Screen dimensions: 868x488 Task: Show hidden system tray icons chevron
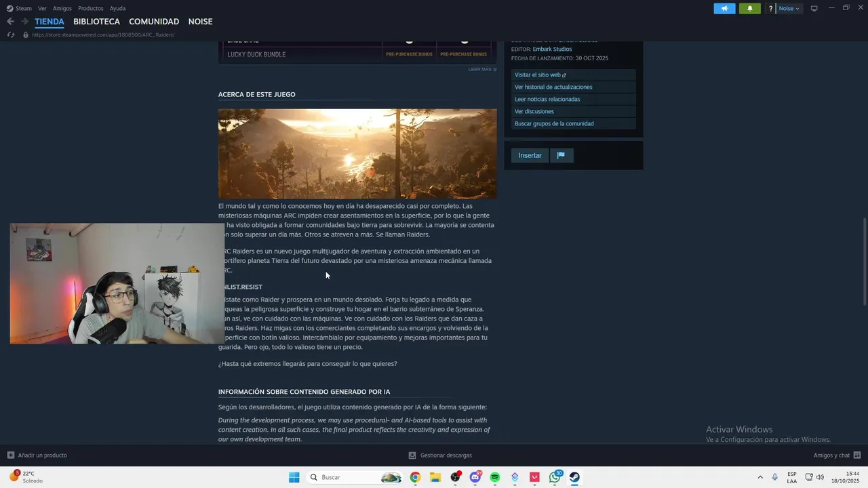[759, 477]
